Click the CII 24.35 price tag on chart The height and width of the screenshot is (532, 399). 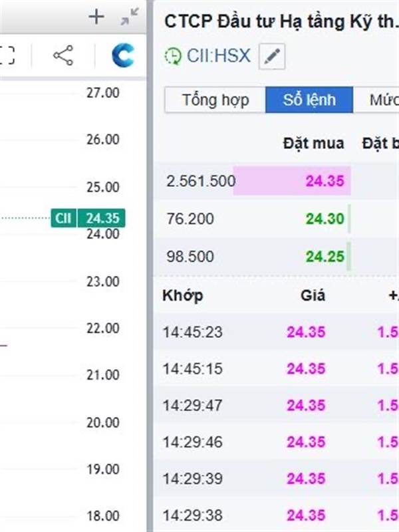point(88,218)
